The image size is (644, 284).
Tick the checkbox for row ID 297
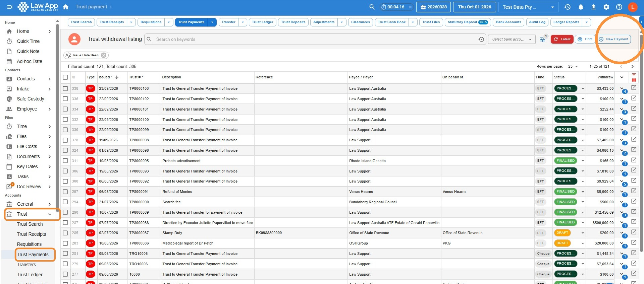[65, 192]
